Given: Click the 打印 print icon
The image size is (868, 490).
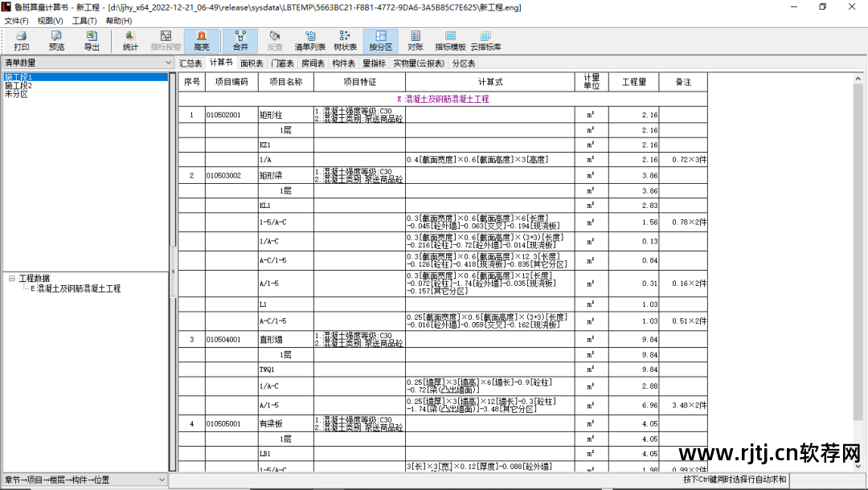Looking at the screenshot, I should tap(22, 40).
